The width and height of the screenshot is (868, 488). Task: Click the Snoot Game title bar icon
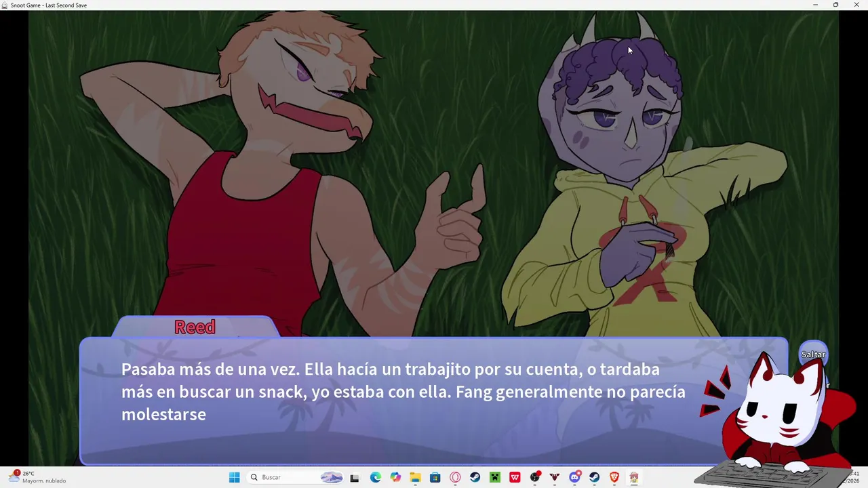click(5, 5)
